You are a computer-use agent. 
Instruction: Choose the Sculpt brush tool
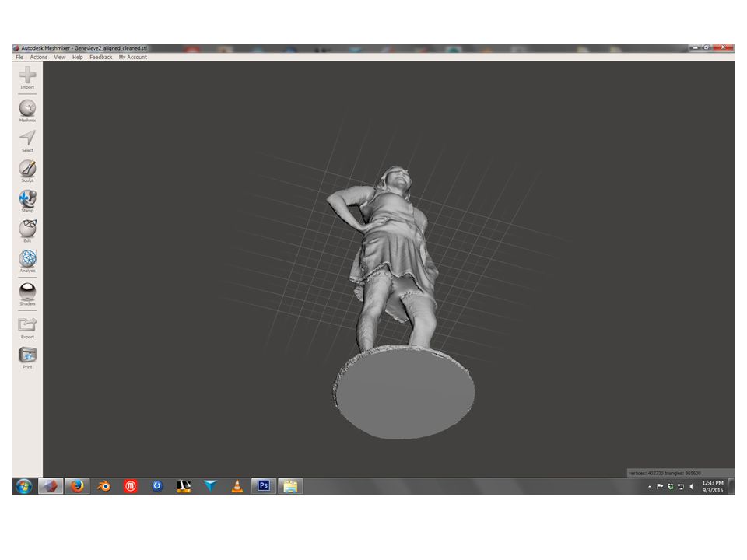point(27,171)
